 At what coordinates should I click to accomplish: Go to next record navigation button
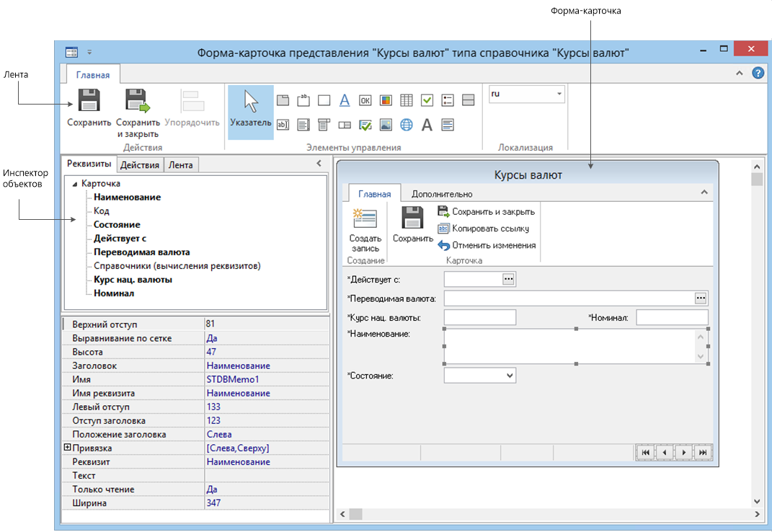tap(684, 452)
